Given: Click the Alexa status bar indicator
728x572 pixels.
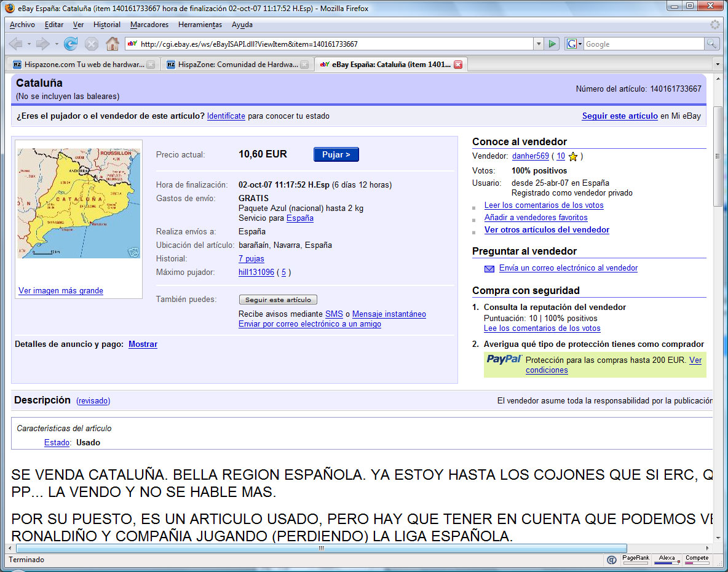Looking at the screenshot, I should coord(667,560).
